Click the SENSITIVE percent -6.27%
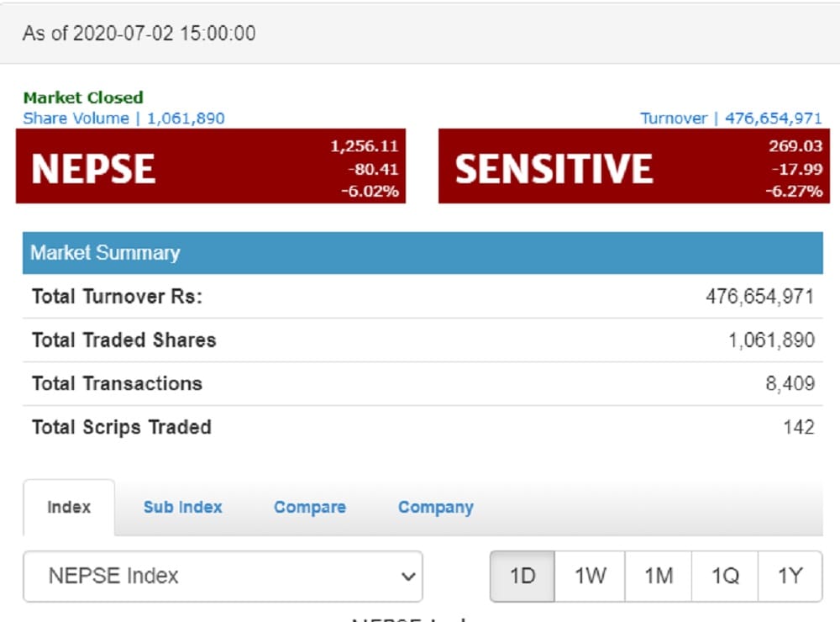The image size is (840, 622). (x=794, y=192)
